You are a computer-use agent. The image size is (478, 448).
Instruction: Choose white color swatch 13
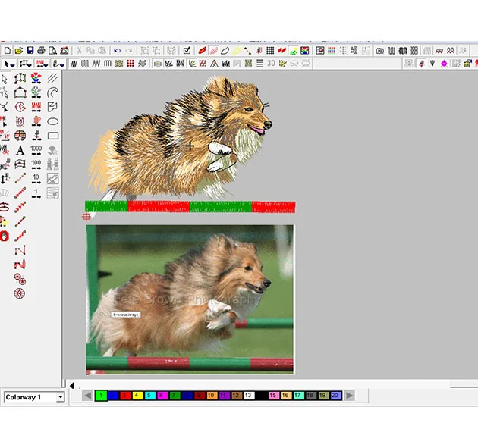248,396
